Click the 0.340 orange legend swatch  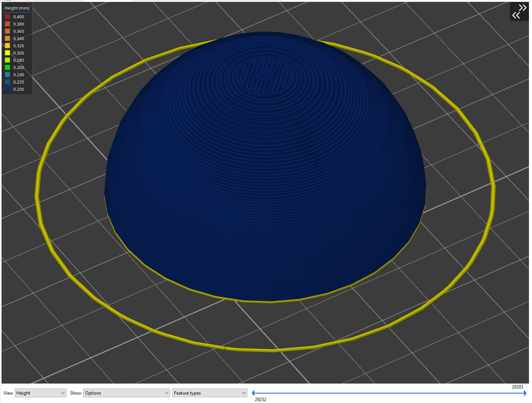[7, 39]
